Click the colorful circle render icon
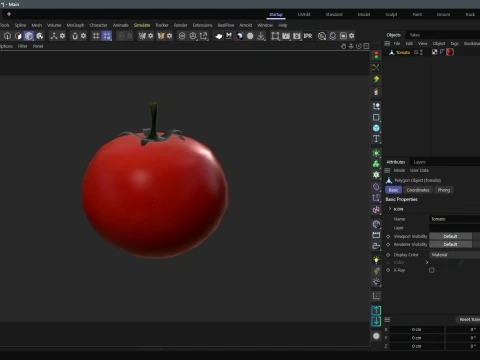 click(x=322, y=36)
